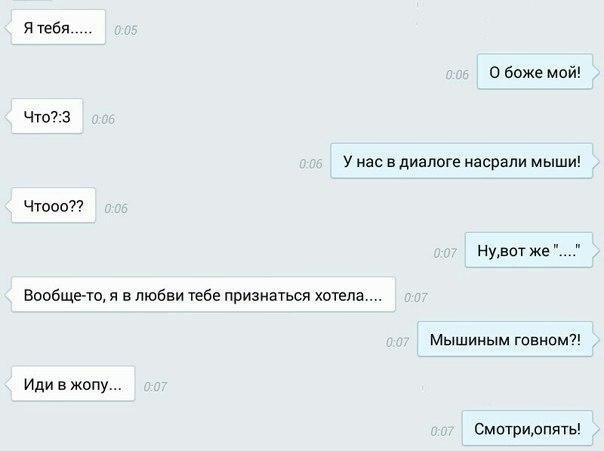
Task: Click timestamp left of "У нас в диалоге" message
Action: [310, 164]
